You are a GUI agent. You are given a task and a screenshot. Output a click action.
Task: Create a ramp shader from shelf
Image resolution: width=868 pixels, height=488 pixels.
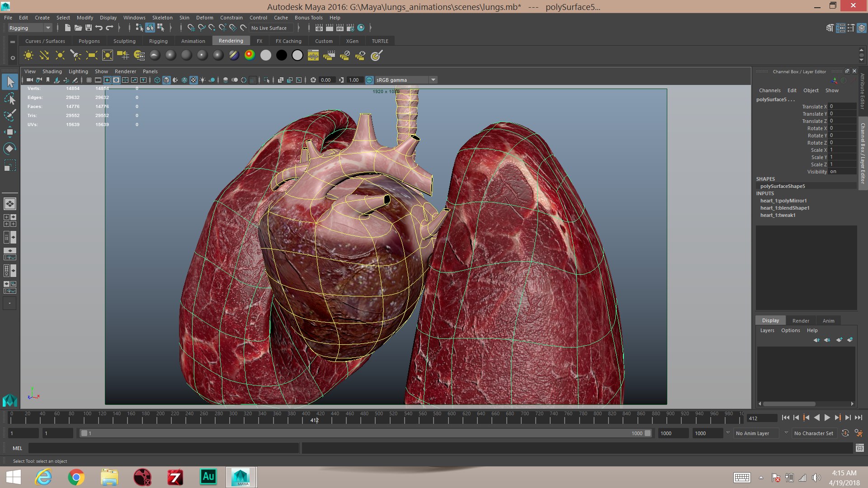[x=250, y=55]
